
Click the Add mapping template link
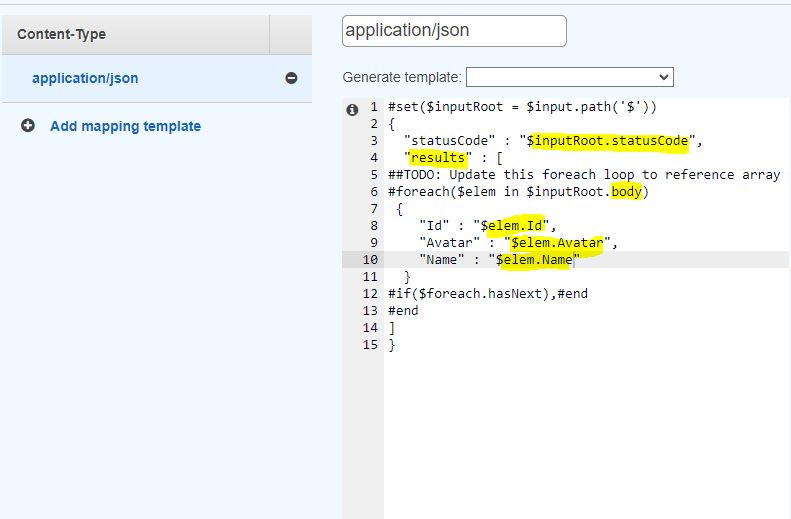tap(125, 126)
